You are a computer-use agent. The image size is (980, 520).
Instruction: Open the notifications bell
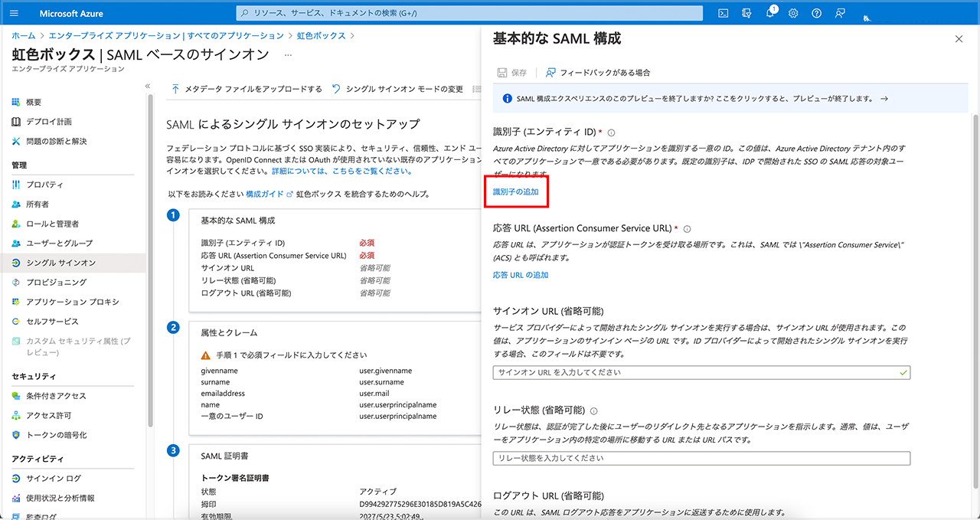tap(770, 13)
